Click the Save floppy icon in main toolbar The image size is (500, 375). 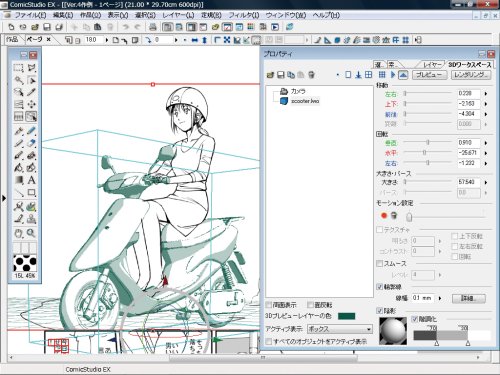[47, 27]
